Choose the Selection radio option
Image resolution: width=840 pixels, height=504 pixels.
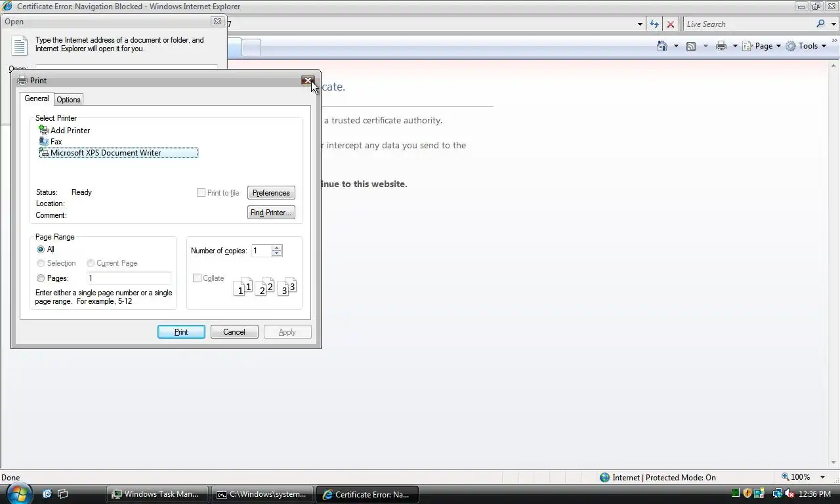[x=41, y=263]
